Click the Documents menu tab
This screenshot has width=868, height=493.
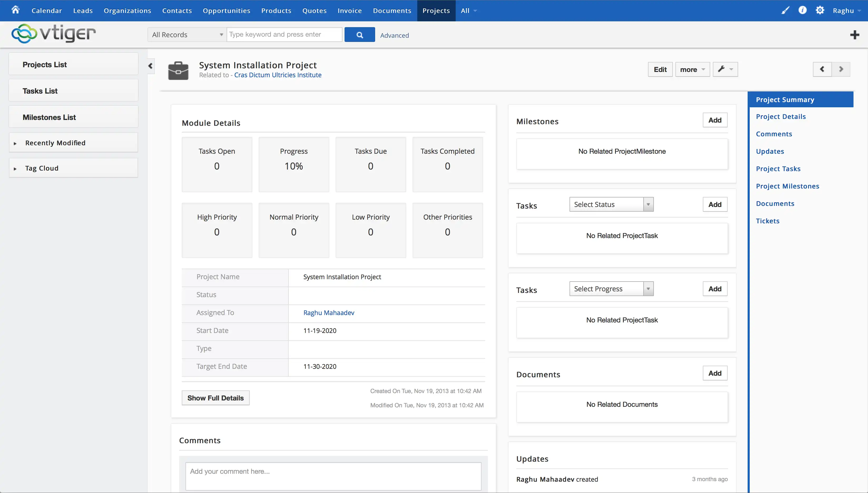pyautogui.click(x=392, y=10)
